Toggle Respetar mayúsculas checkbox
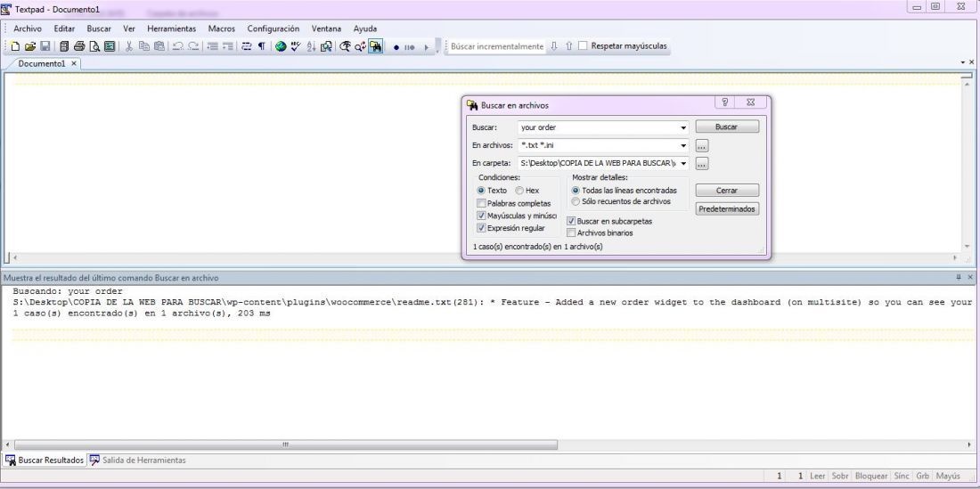 click(584, 45)
